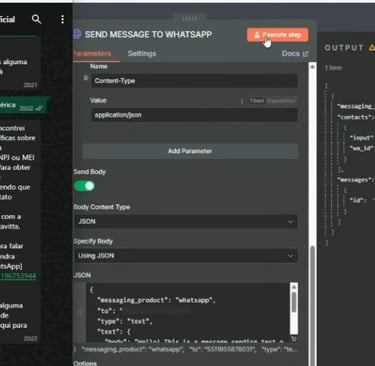Toggle the Send Body switch
Image resolution: width=375 pixels, height=366 pixels.
[x=84, y=186]
